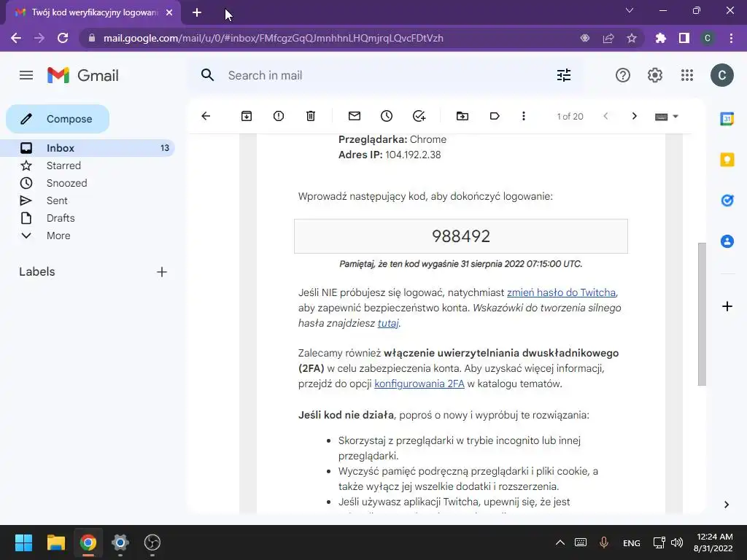Create new label with plus icon
Screen dimensions: 747x560
(162, 272)
